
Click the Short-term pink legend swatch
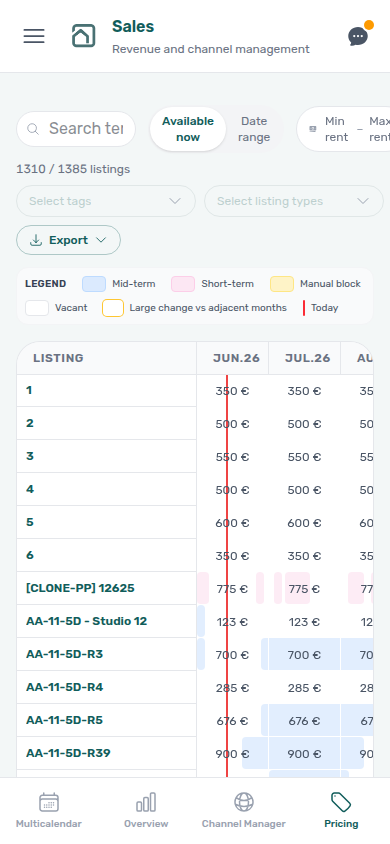[183, 284]
